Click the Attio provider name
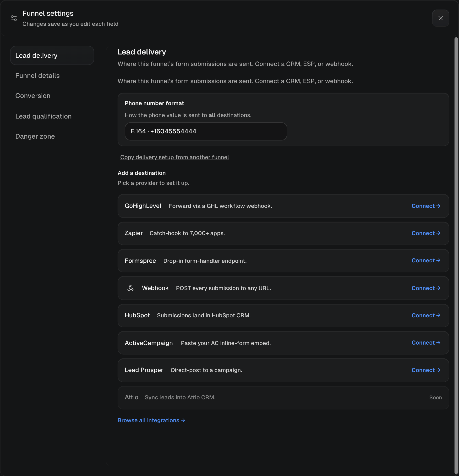This screenshot has width=459, height=476. 131,397
